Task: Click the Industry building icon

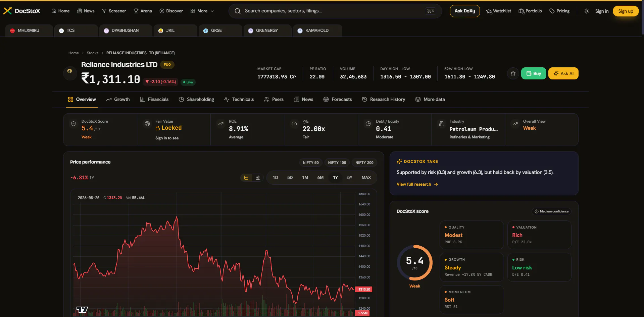Action: 442,124
